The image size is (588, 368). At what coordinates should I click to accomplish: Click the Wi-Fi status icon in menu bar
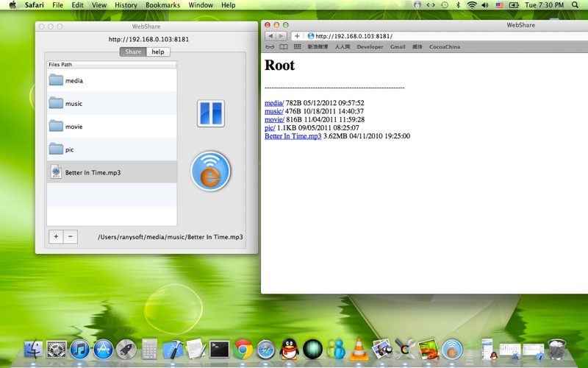[x=472, y=5]
